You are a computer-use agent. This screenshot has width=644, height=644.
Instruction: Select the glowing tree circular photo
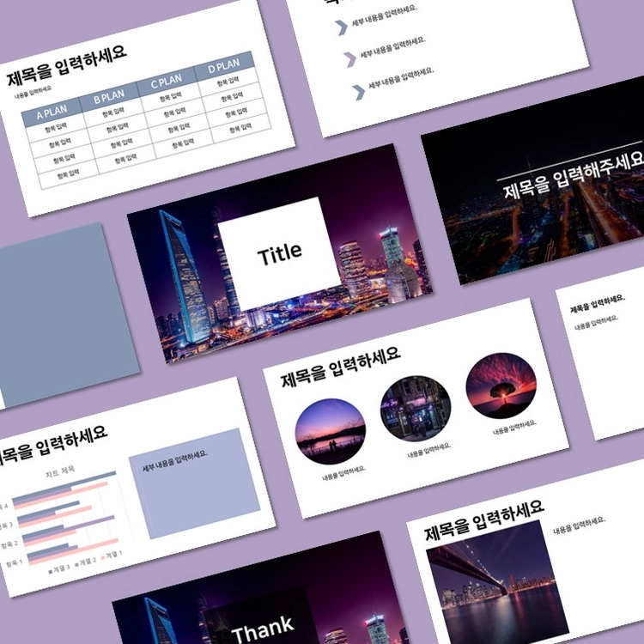501,386
